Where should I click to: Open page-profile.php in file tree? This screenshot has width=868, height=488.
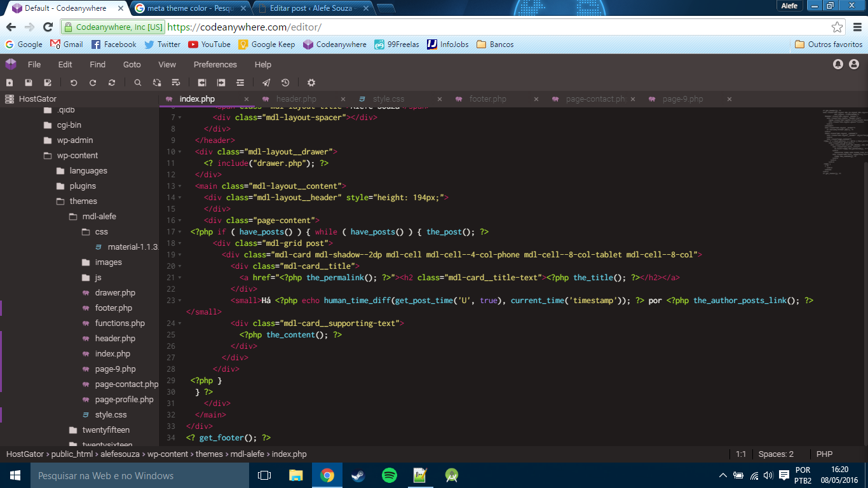pos(125,400)
